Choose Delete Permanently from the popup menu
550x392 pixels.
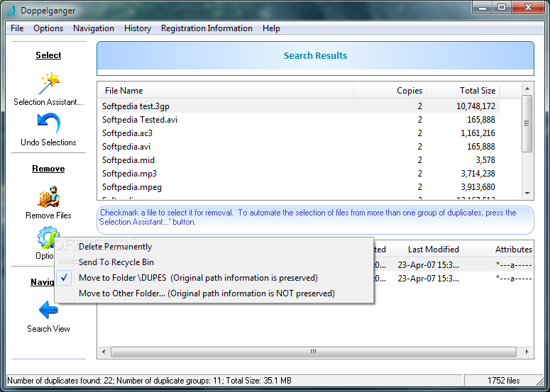[x=214, y=247]
